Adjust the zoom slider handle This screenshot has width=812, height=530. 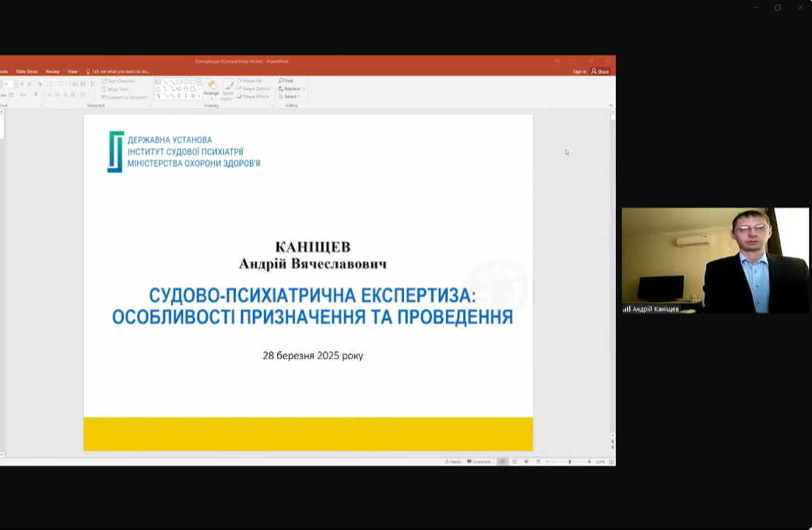(569, 462)
